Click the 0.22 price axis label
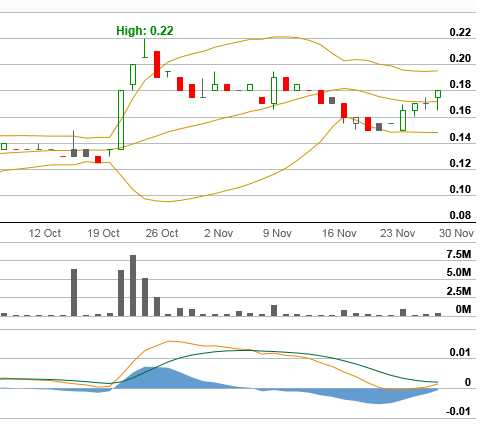 point(460,32)
